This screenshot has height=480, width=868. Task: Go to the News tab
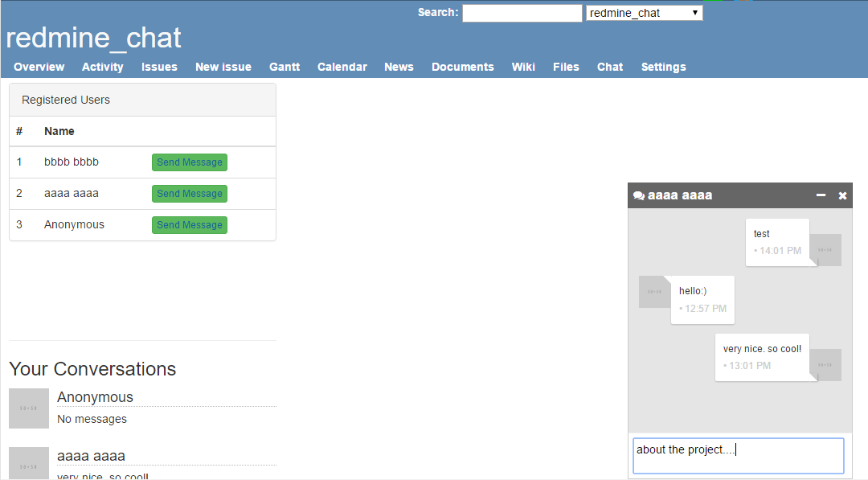[x=399, y=67]
